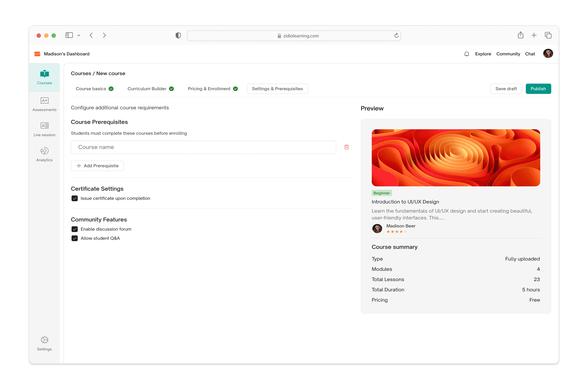Click the browser share icon
588x392 pixels.
(x=520, y=35)
